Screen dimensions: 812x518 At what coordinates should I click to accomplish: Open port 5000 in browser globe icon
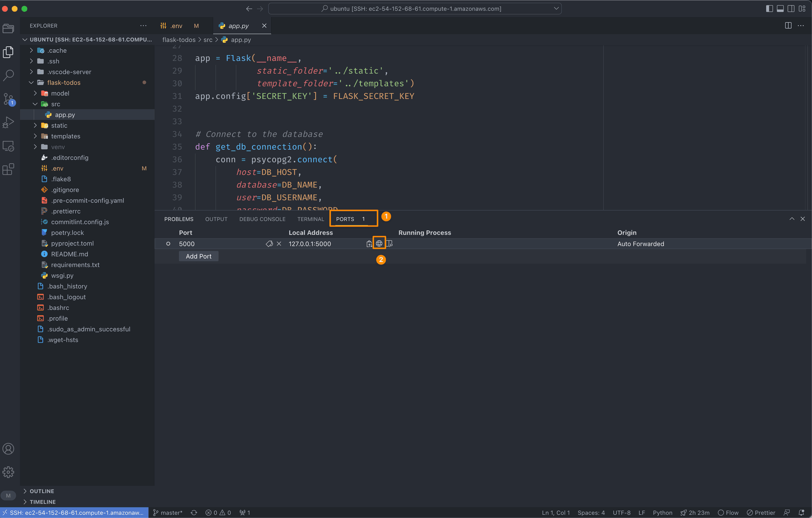379,243
